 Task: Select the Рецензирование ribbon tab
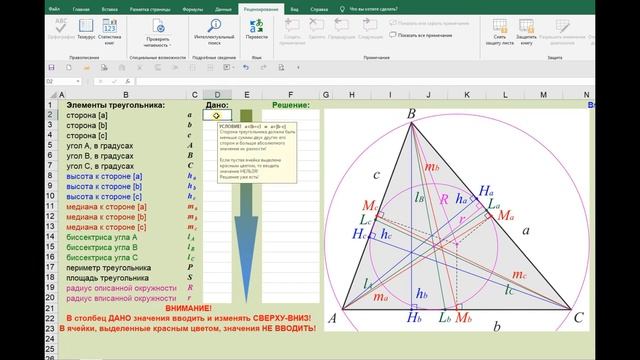(x=261, y=9)
